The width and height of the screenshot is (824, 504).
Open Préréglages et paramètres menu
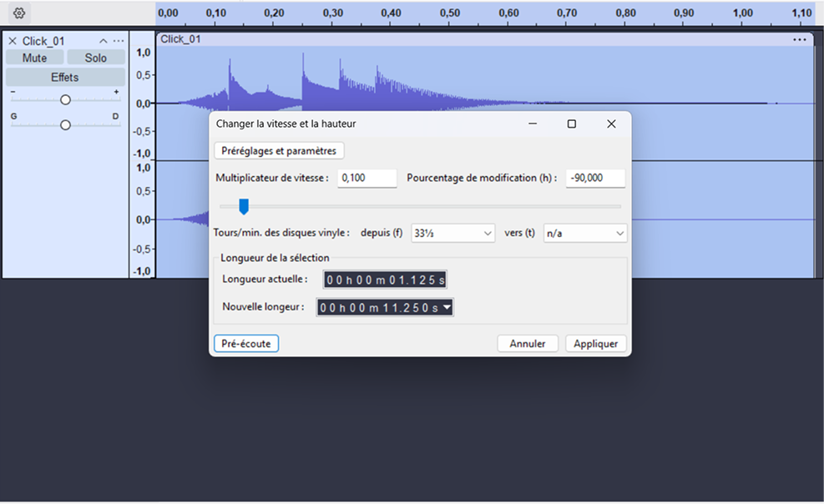click(279, 151)
